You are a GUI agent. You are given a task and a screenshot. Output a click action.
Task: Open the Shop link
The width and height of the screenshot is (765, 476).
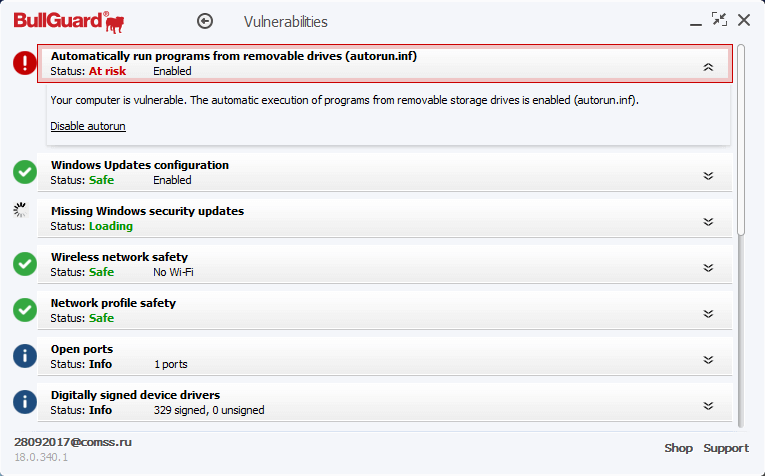tap(678, 448)
